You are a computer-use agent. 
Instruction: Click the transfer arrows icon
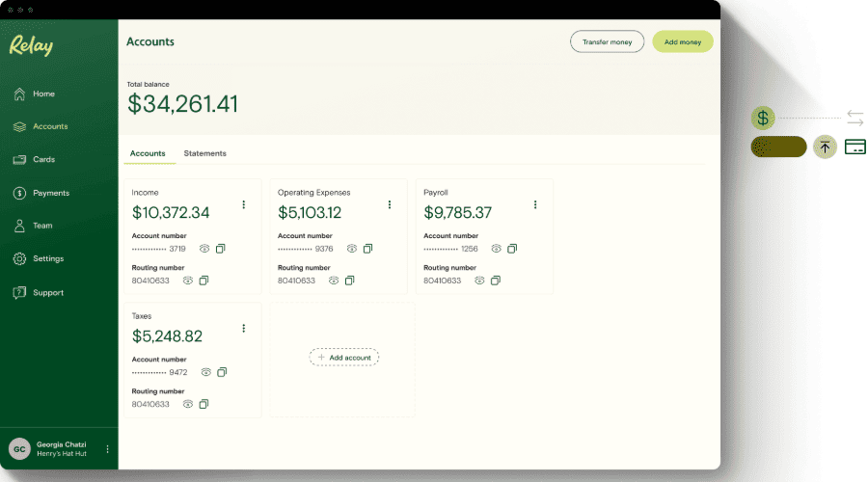(854, 118)
